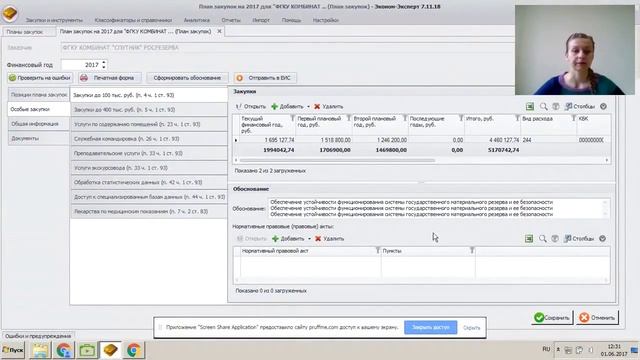Open Добавить dropdown arrow under Нормативные правовые акты
640x360 pixels.
309,239
